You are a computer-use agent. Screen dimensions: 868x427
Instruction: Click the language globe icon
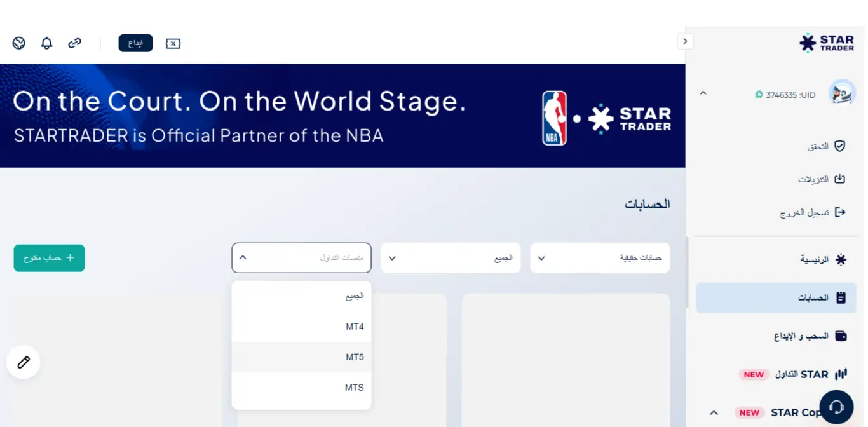[x=19, y=43]
